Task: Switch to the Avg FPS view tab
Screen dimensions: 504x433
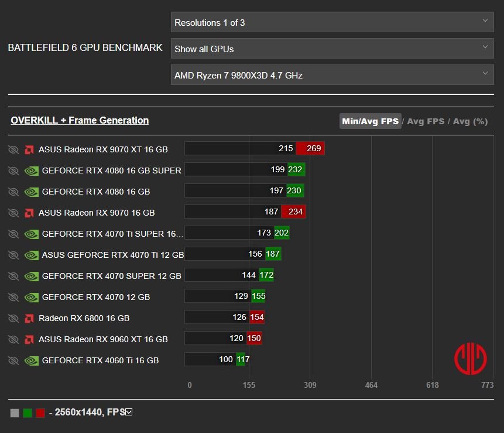Action: [x=426, y=121]
